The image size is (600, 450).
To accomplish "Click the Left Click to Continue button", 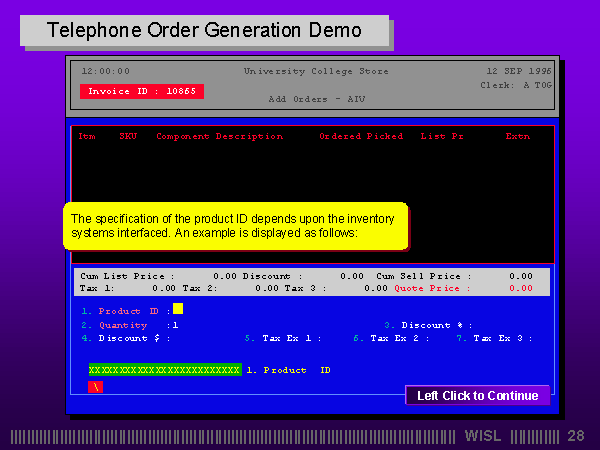I will [x=477, y=396].
